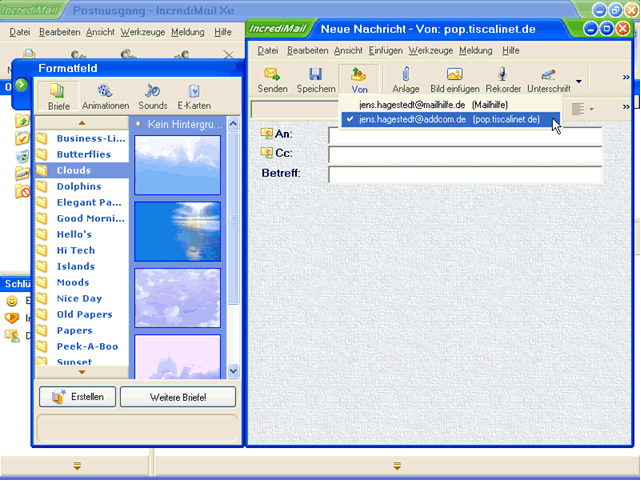Open Papers category folder

click(x=82, y=330)
